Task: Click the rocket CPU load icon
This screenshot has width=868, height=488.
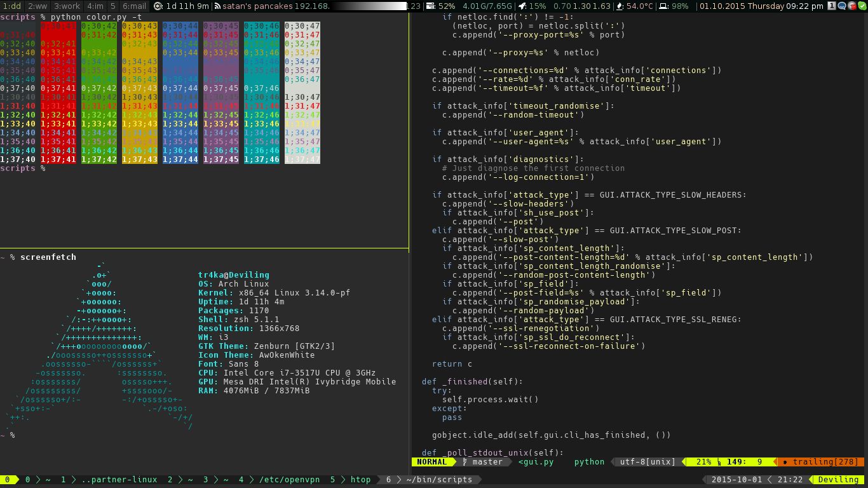Action: tap(522, 6)
